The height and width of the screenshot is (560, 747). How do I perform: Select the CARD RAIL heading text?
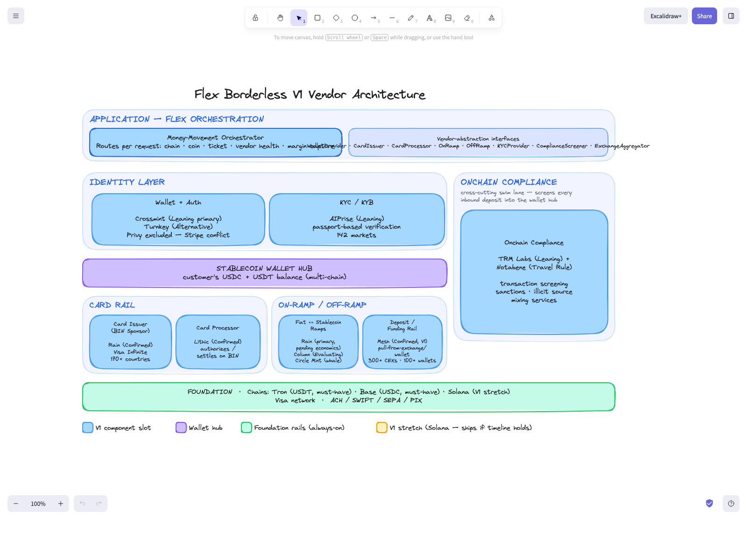click(112, 305)
